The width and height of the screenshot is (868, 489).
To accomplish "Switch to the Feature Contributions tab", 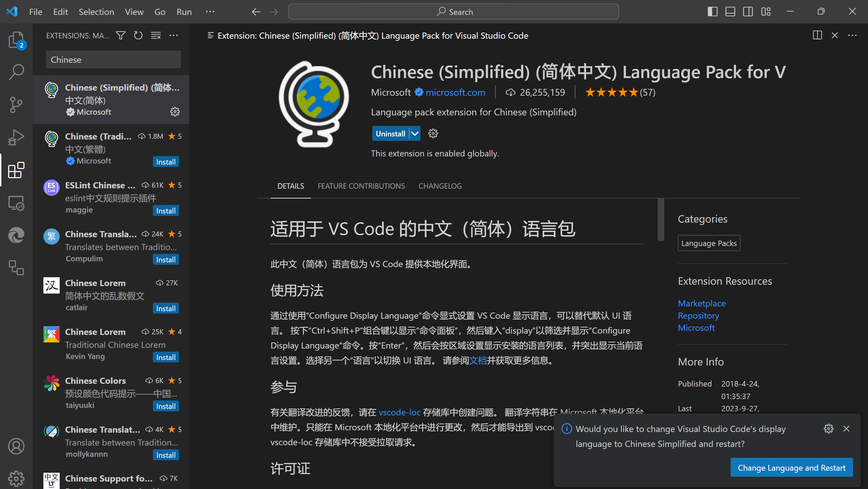I will click(x=361, y=186).
